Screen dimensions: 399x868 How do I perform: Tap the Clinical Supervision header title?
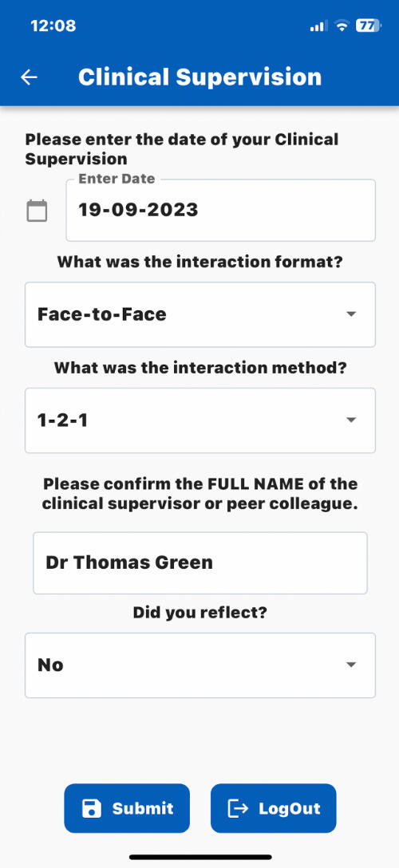pyautogui.click(x=199, y=77)
